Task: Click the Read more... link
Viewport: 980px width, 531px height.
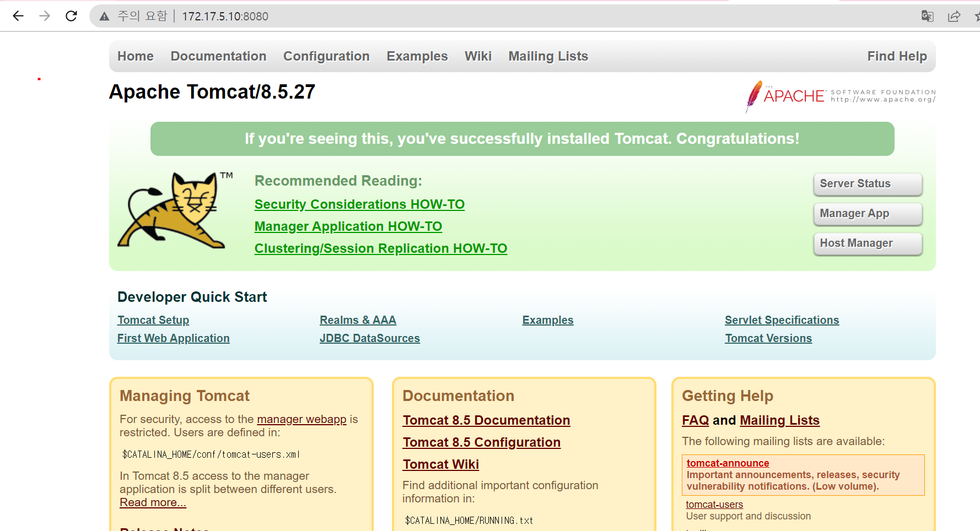Action: click(153, 502)
